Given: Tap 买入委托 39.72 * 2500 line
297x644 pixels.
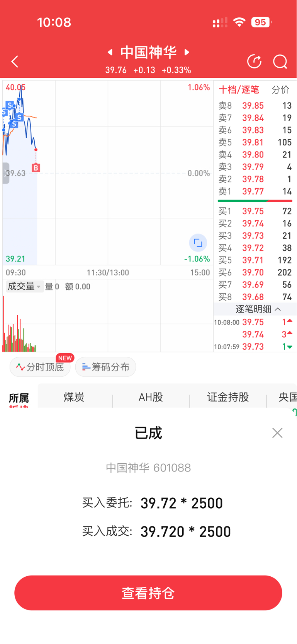Looking at the screenshot, I should point(153,503).
